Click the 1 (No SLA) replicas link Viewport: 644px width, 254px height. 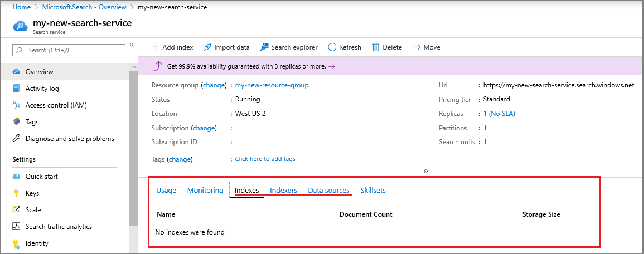[x=499, y=114]
